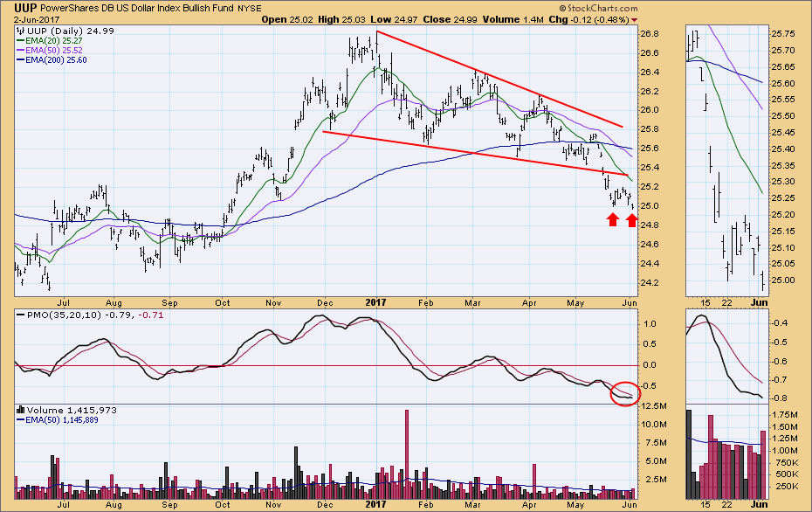Click the UUP (Daily) 24.99 legend entry
This screenshot has height=512, width=812.
point(71,31)
